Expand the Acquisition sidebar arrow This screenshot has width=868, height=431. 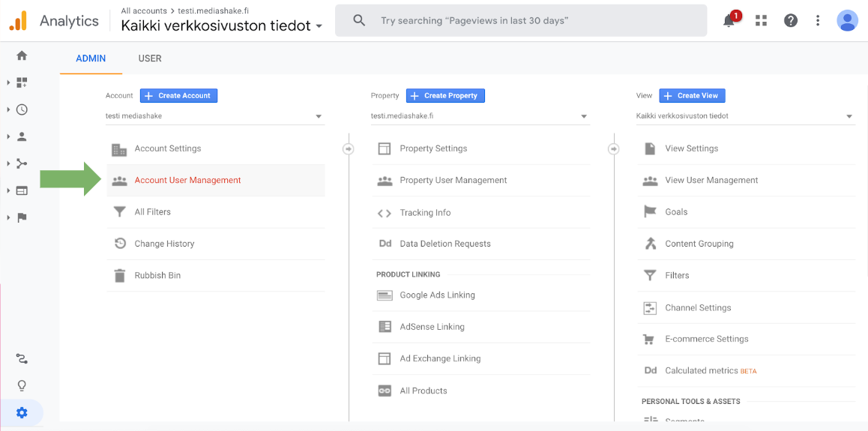click(x=8, y=163)
